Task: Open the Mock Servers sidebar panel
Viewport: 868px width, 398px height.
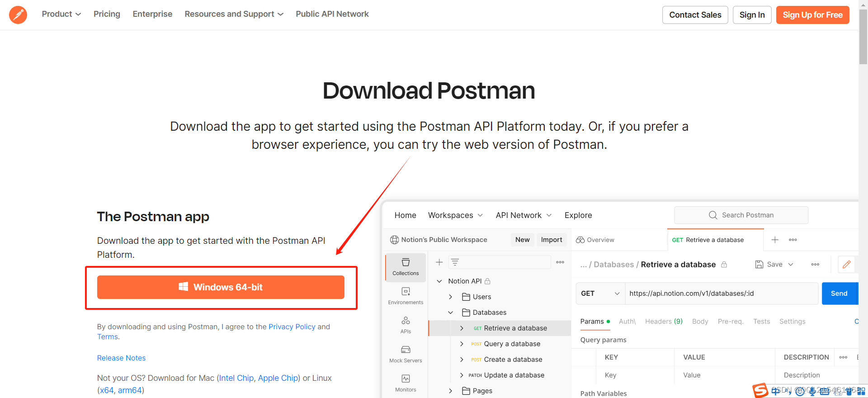Action: pyautogui.click(x=406, y=355)
